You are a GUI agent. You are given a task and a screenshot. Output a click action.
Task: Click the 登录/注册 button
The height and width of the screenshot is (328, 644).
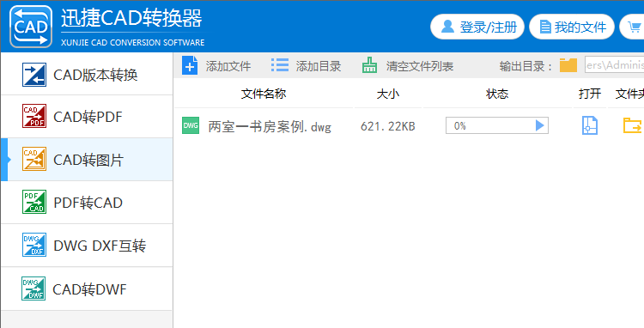click(x=477, y=27)
